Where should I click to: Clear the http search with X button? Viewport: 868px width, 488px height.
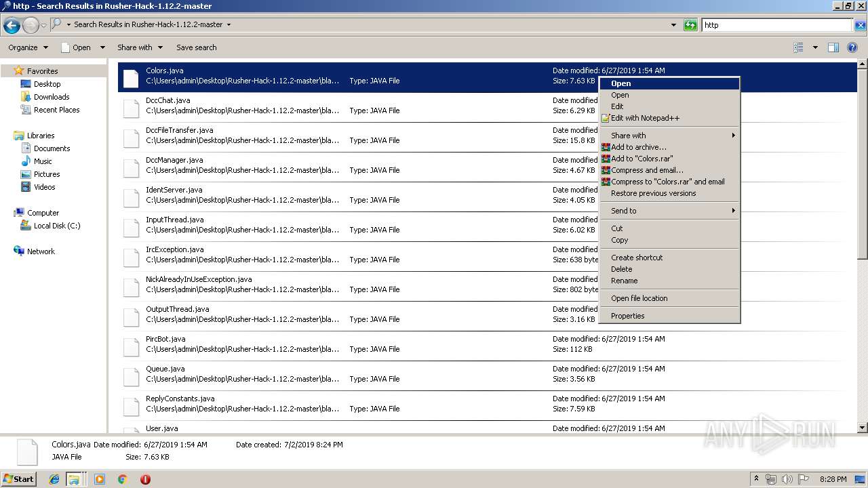click(860, 25)
